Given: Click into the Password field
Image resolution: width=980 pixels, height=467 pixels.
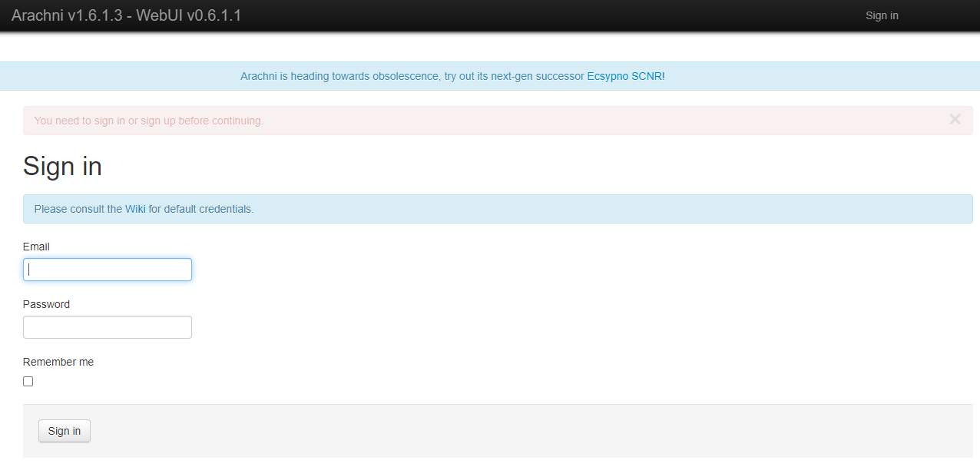Looking at the screenshot, I should (108, 327).
